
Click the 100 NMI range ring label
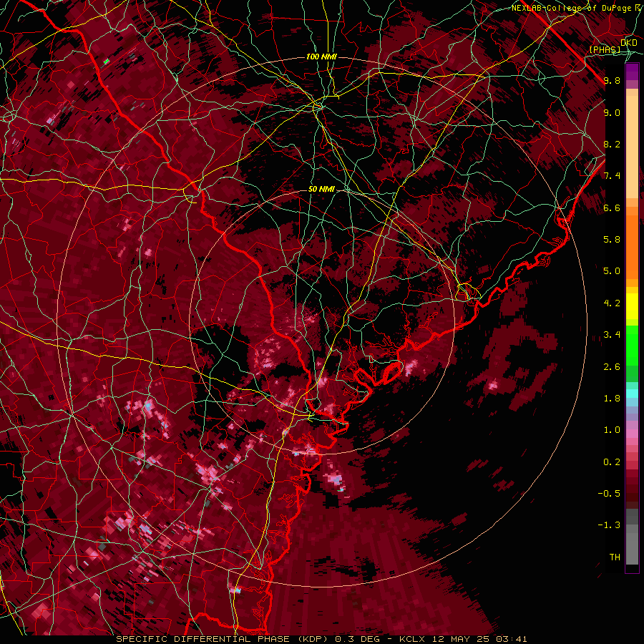[321, 57]
